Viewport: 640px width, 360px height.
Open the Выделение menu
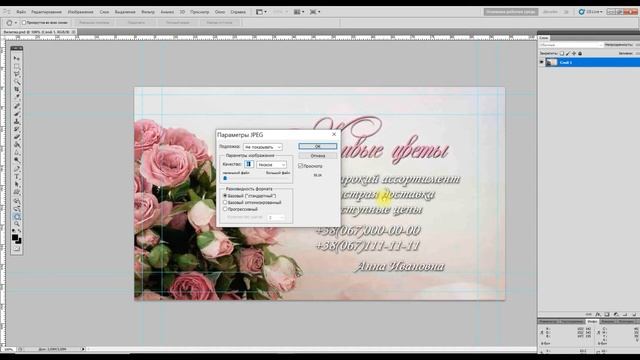pos(125,12)
